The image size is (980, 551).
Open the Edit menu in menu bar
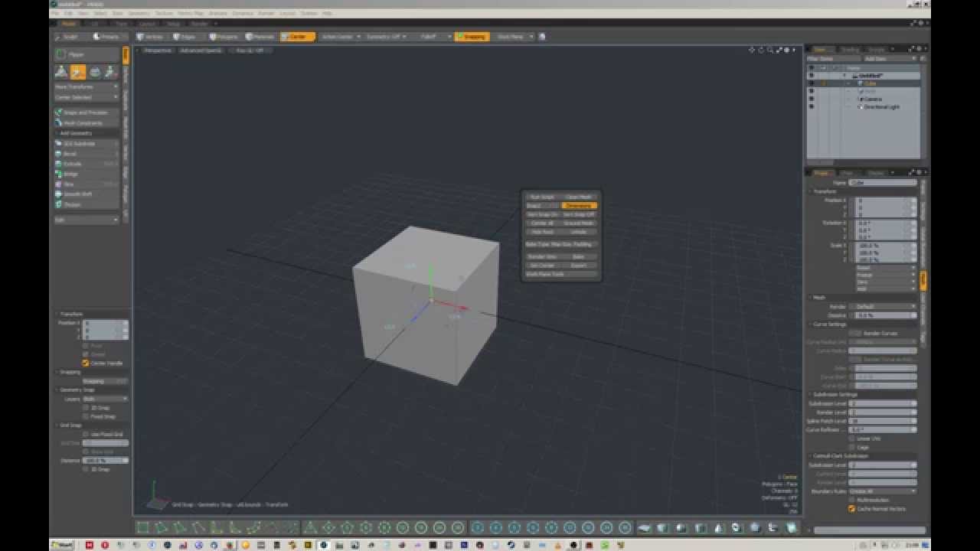69,13
